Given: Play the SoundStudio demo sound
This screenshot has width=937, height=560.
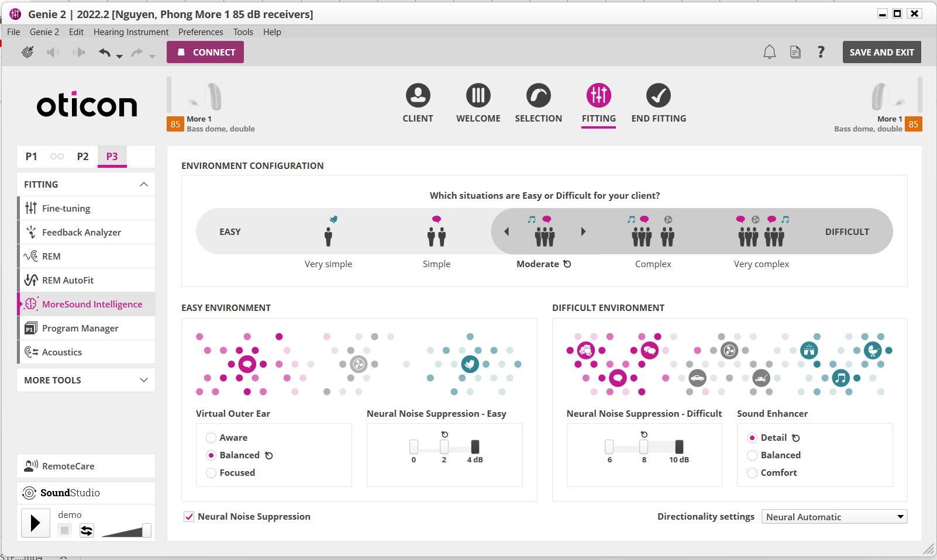Looking at the screenshot, I should (36, 523).
